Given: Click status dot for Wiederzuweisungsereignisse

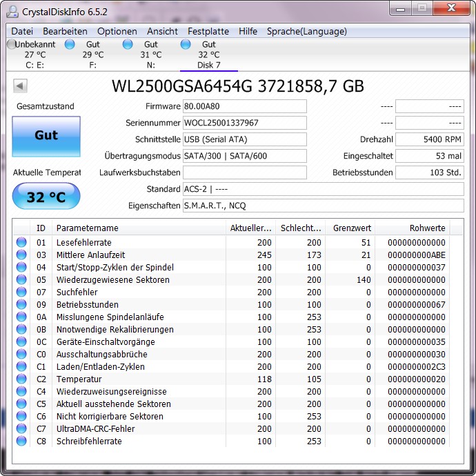Looking at the screenshot, I should tap(21, 392).
